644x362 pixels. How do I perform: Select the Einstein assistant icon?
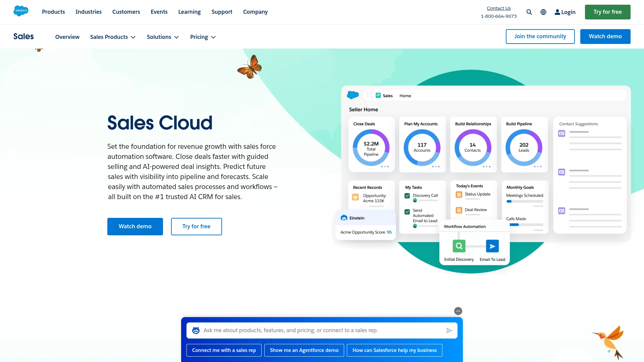(344, 218)
